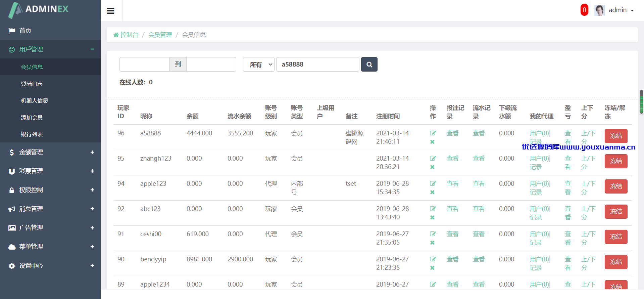Focus the end range input after 到
The height and width of the screenshot is (299, 644).
point(211,65)
